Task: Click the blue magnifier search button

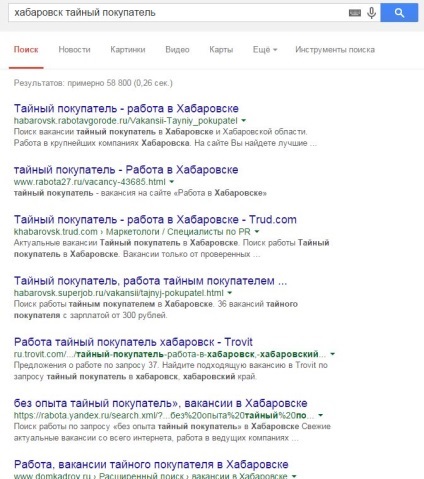Action: (x=399, y=13)
